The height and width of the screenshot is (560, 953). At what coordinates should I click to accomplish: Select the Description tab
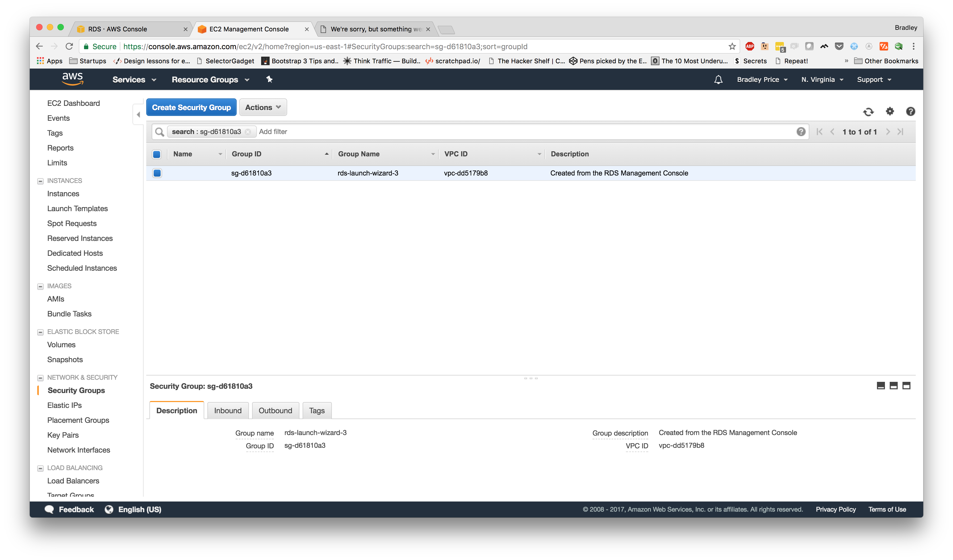coord(177,410)
